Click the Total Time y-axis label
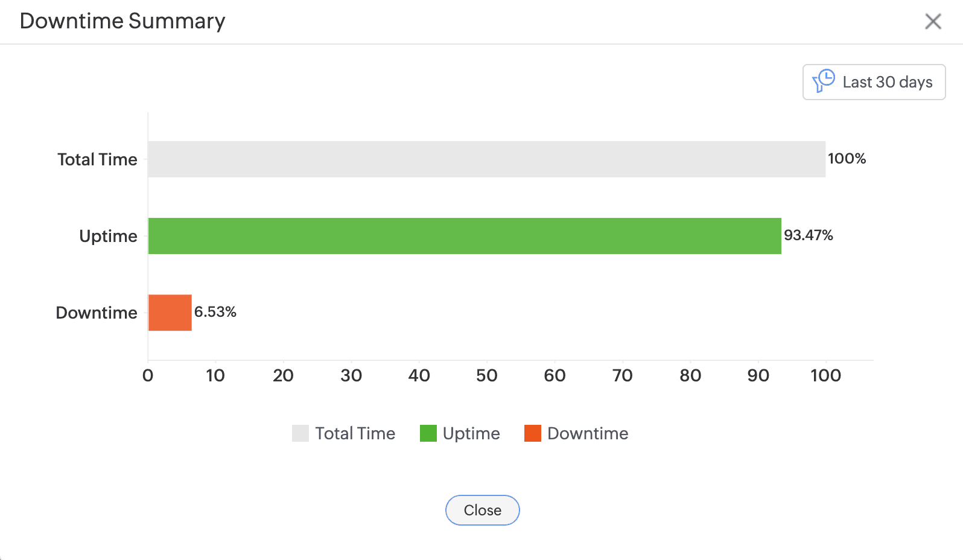 point(97,159)
